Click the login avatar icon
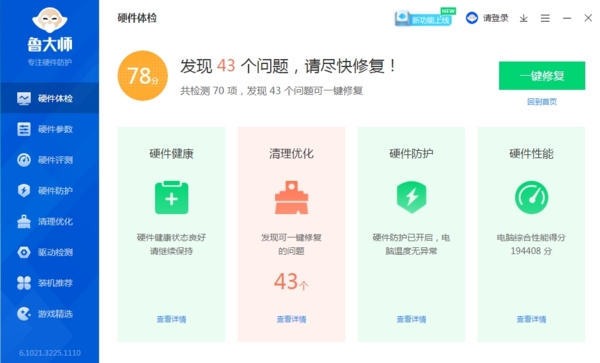 (x=472, y=18)
